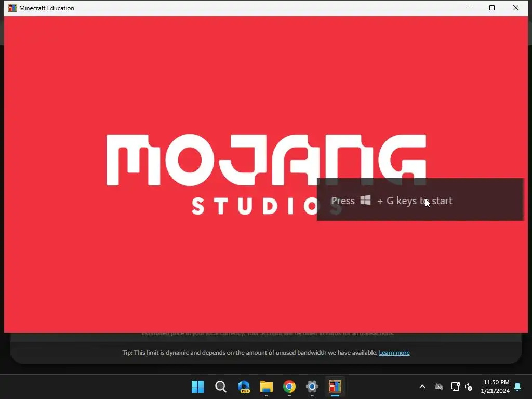The width and height of the screenshot is (532, 399).
Task: Close the Minecraft Education window
Action: (x=516, y=8)
